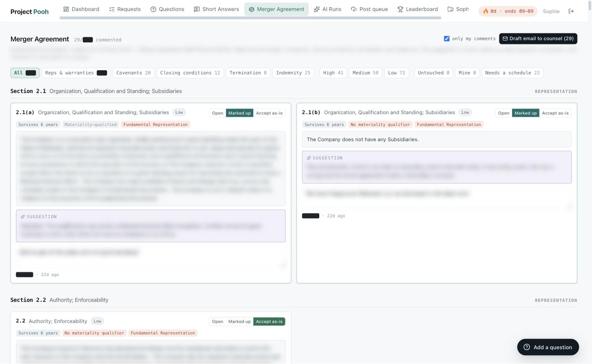Image resolution: width=592 pixels, height=364 pixels.
Task: Set clause 2.2 to Accept as-is
Action: coord(269,322)
